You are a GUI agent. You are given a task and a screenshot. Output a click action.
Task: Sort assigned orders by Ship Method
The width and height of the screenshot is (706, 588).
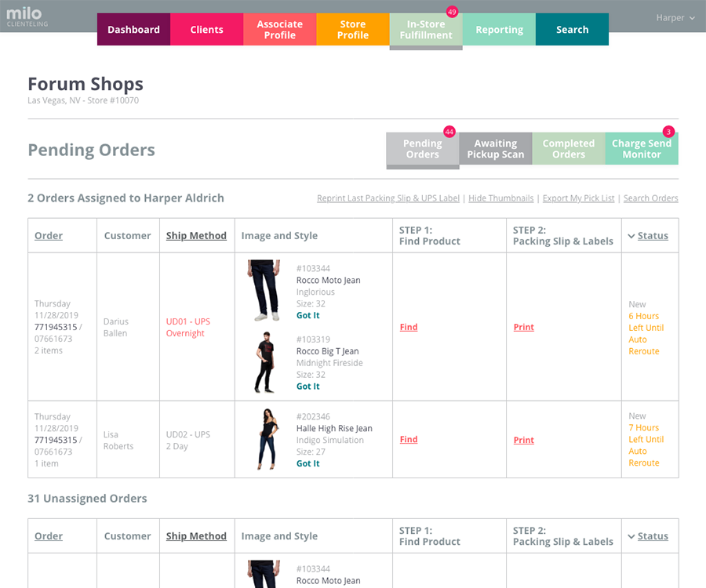tap(196, 236)
